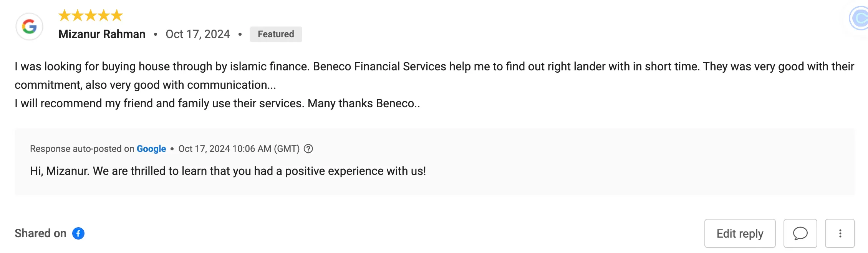Open the three-dot more options menu
Image resolution: width=868 pixels, height=253 pixels.
click(840, 233)
